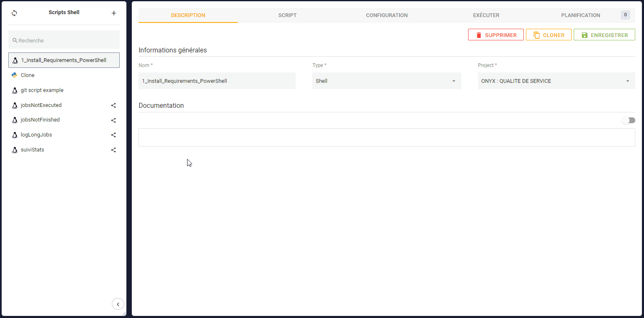This screenshot has width=644, height=318.
Task: Click Linux icon of 1_Install_Requirements_PowerShell
Action: [15, 60]
